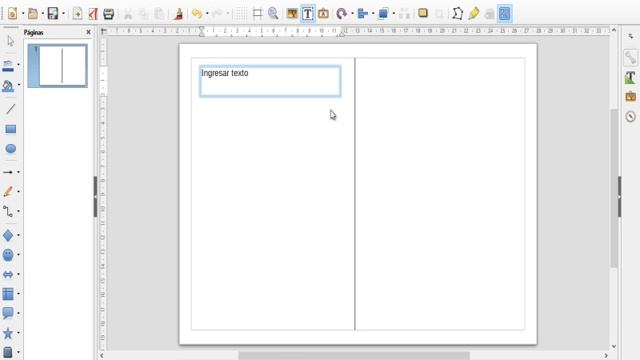The width and height of the screenshot is (640, 360).
Task: Expand the Align objects dropdown arrow
Action: (x=373, y=13)
